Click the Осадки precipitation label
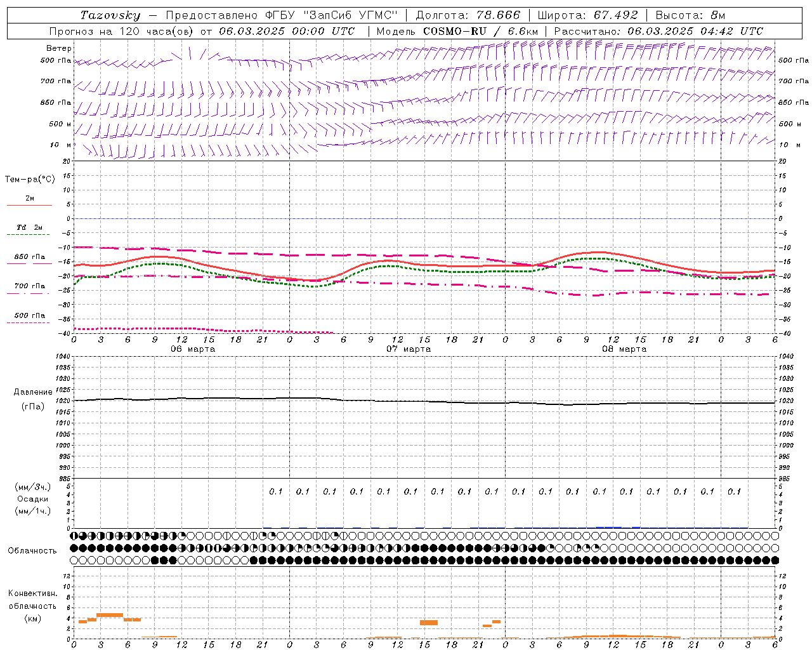Image resolution: width=812 pixels, height=650 pixels. pos(33,499)
